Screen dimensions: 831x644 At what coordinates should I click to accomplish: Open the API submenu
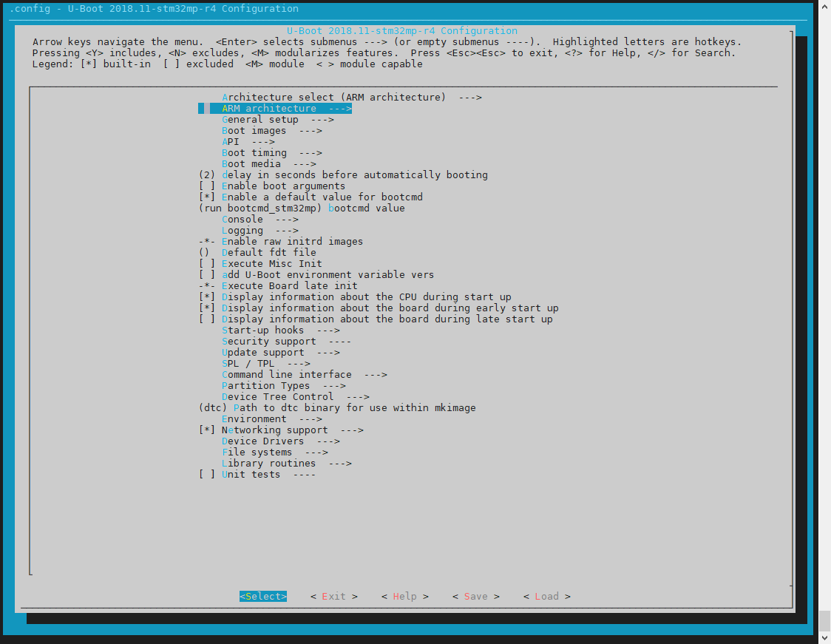(237, 141)
